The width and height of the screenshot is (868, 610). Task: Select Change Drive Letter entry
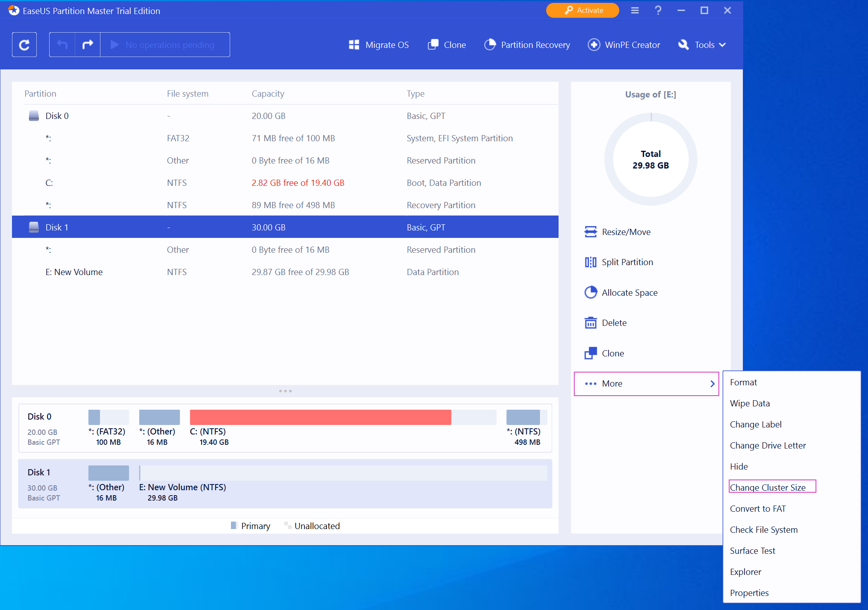coord(768,446)
